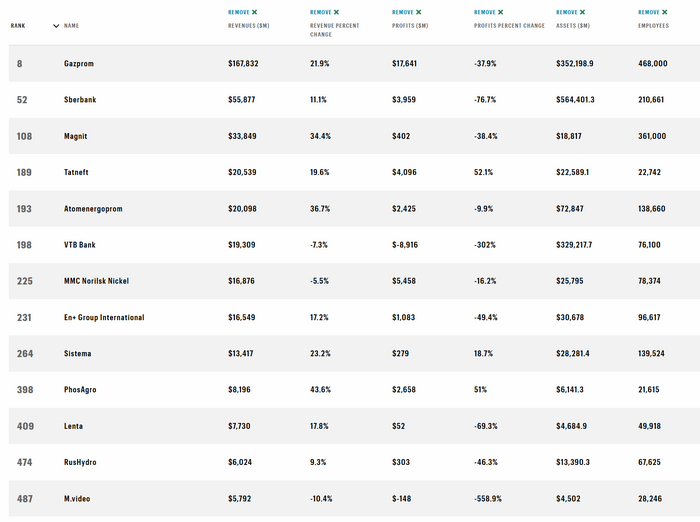
Task: Sort table by Employees header
Action: 656,26
